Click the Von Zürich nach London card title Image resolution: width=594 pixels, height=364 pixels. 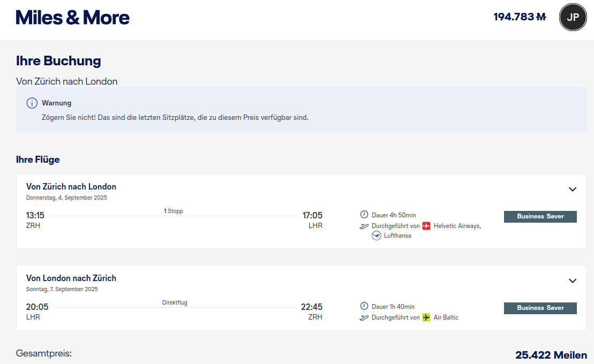(x=71, y=187)
